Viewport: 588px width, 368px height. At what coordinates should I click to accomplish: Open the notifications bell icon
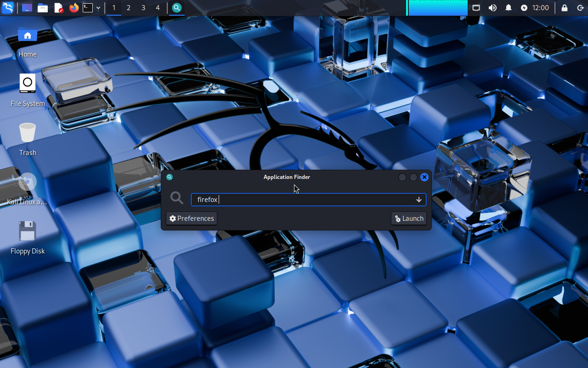click(509, 8)
